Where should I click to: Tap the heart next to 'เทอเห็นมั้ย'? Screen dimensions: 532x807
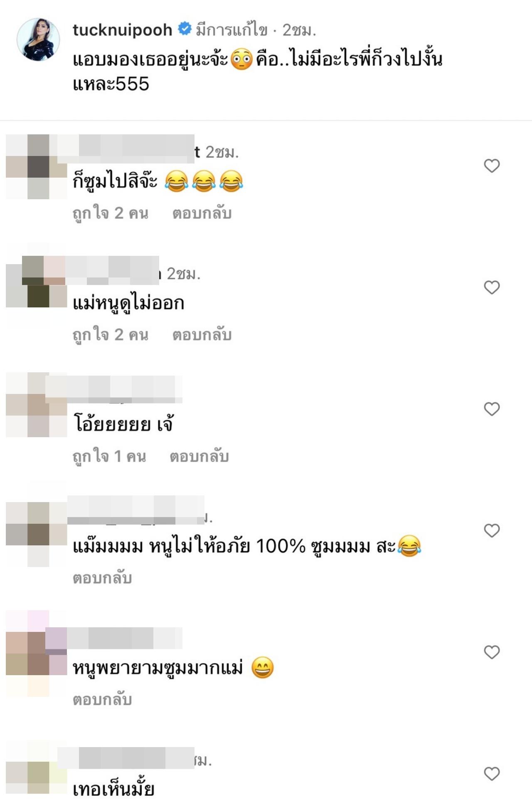(492, 773)
